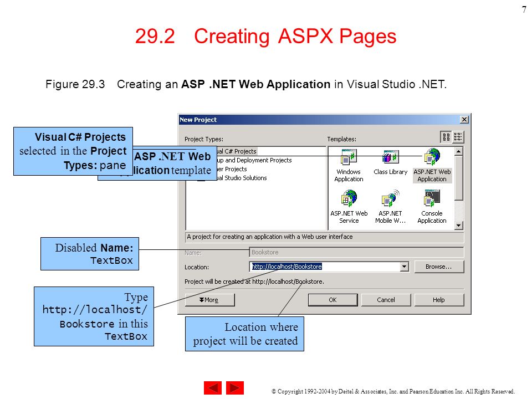
Task: Switch templates to large icons view
Action: pyautogui.click(x=446, y=137)
